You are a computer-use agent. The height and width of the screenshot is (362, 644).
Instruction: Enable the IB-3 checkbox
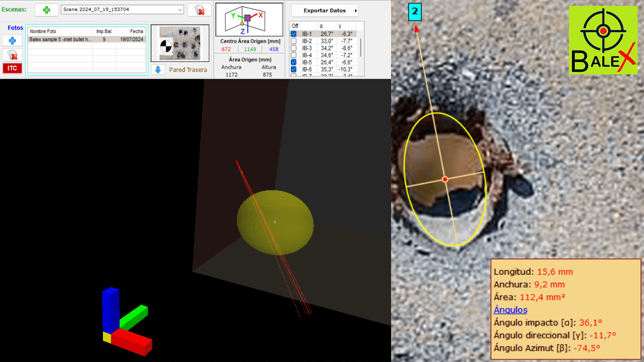294,48
